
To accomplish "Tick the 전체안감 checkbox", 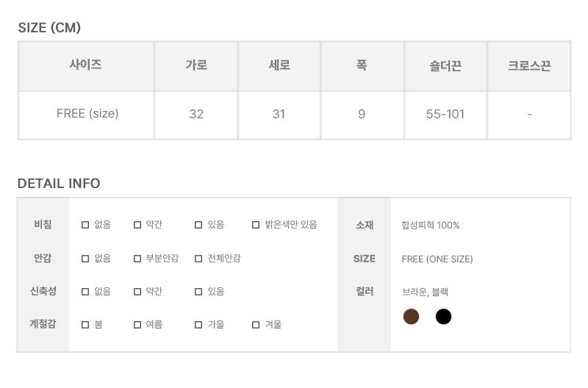I will coord(198,259).
